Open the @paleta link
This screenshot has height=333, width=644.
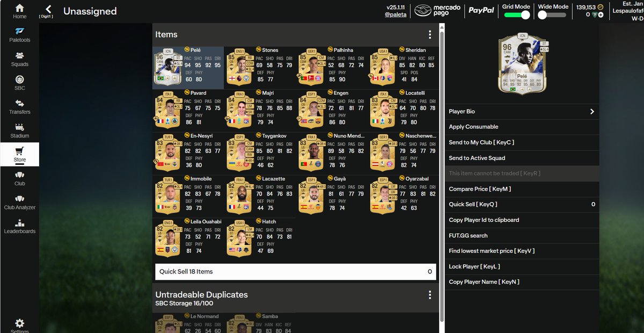[x=396, y=15]
